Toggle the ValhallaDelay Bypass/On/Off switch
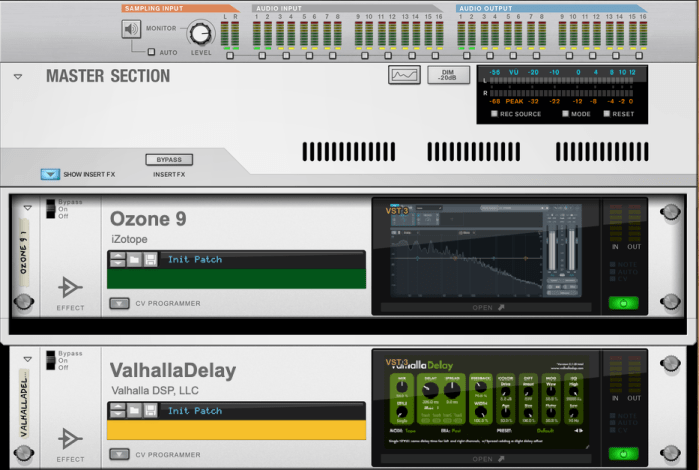The image size is (699, 470). [50, 360]
